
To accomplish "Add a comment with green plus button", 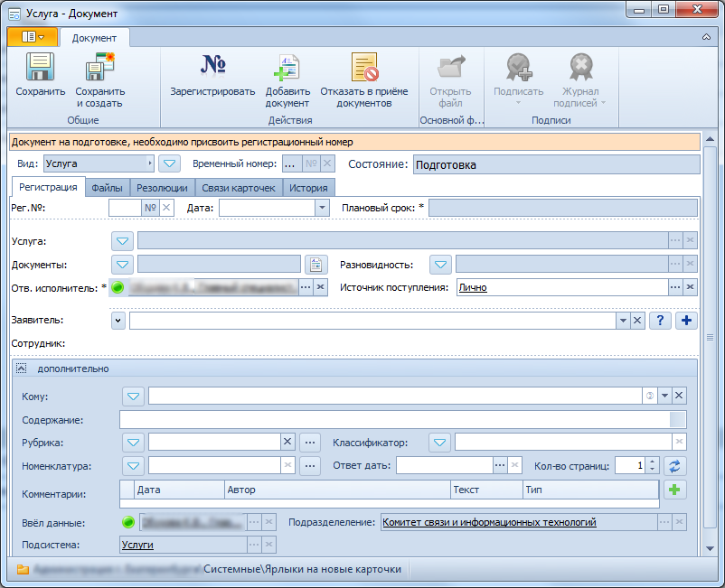I will pos(675,490).
